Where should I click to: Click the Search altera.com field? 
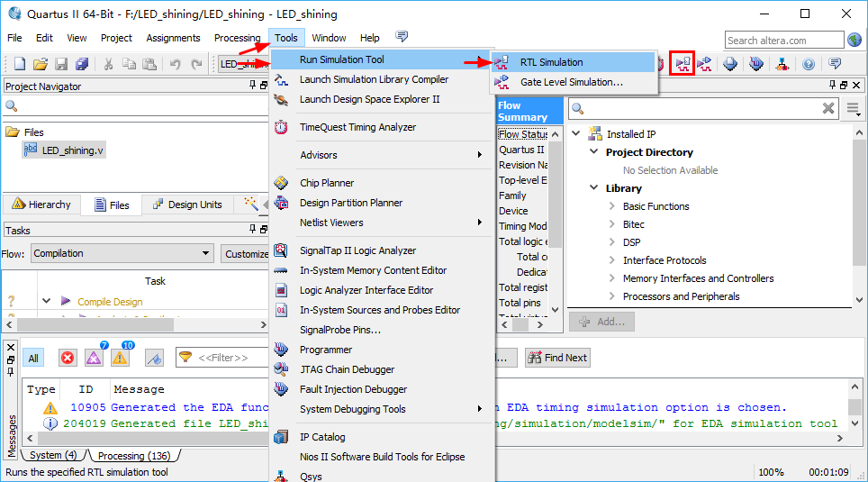pos(784,41)
